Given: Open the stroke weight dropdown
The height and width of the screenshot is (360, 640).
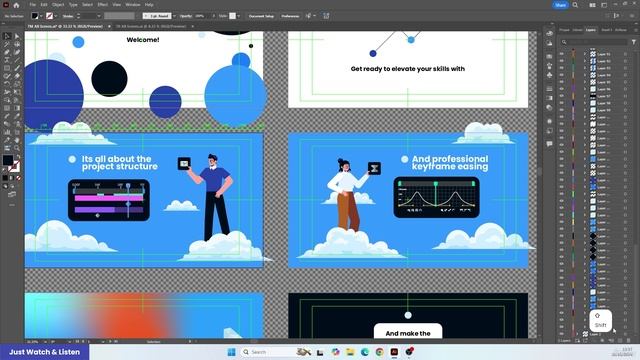Looking at the screenshot, I should point(99,16).
